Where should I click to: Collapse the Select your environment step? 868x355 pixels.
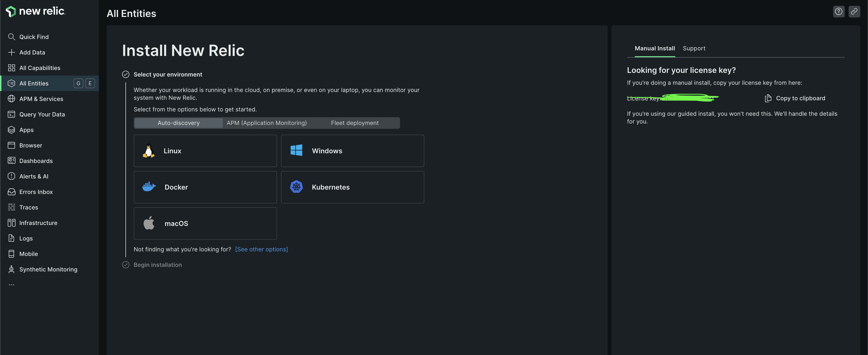168,74
